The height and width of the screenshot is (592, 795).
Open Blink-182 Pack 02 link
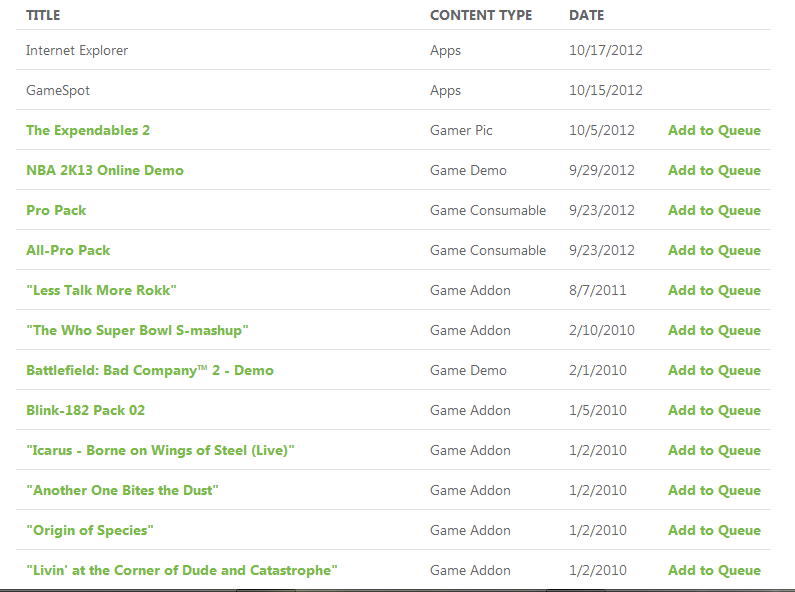point(85,411)
